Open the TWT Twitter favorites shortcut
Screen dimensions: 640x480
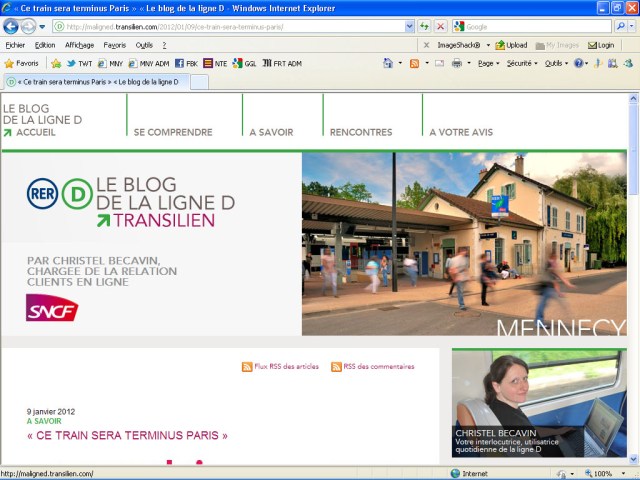[79, 63]
